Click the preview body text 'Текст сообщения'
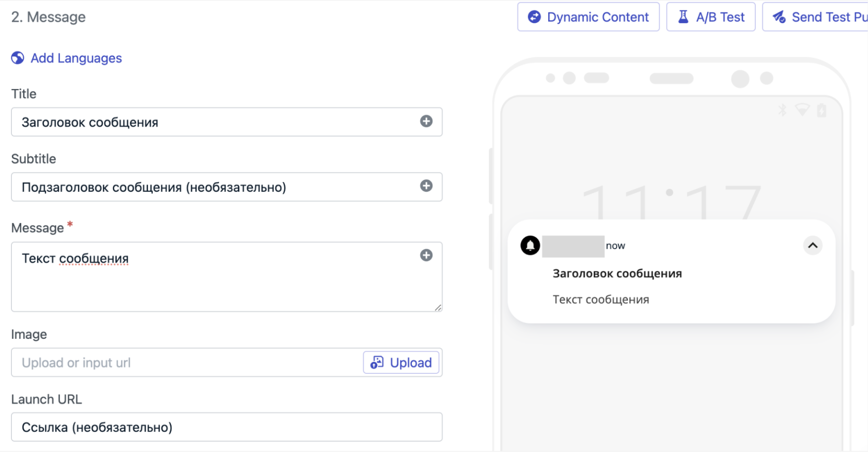This screenshot has width=868, height=452. click(x=601, y=299)
